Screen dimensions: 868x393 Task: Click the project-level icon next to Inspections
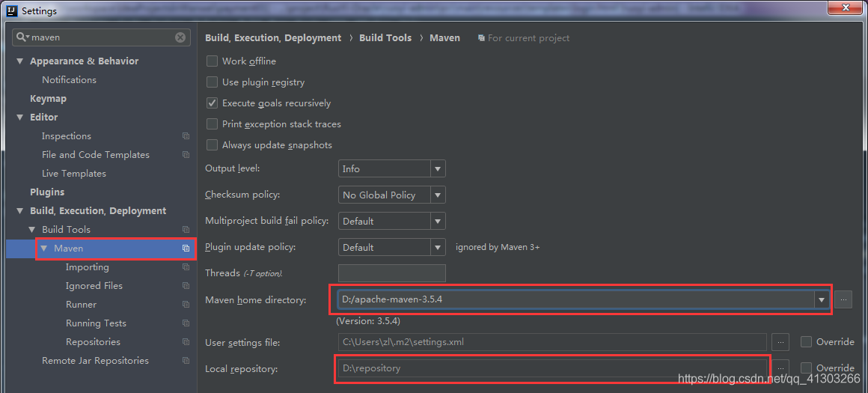coord(186,136)
